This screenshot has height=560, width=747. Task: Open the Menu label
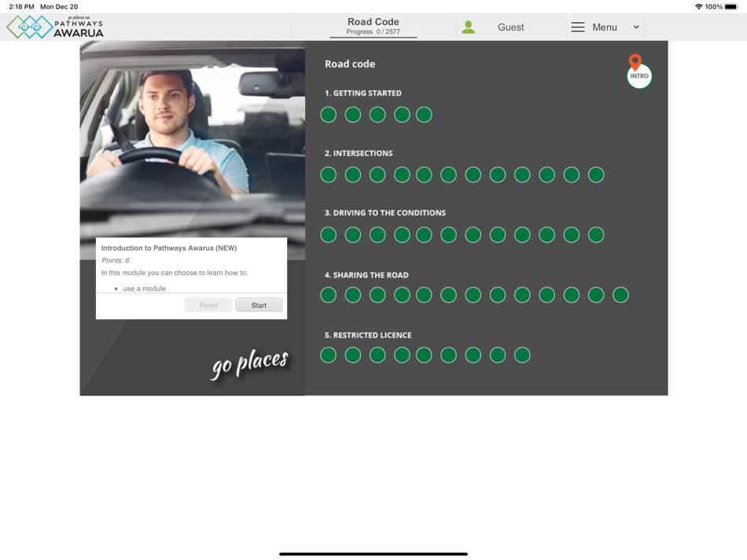[x=605, y=28]
